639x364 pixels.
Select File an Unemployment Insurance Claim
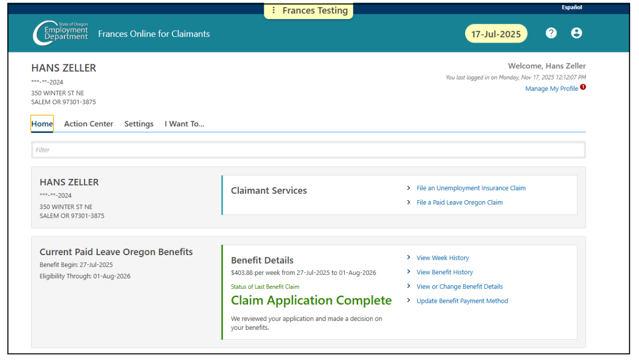pos(471,188)
